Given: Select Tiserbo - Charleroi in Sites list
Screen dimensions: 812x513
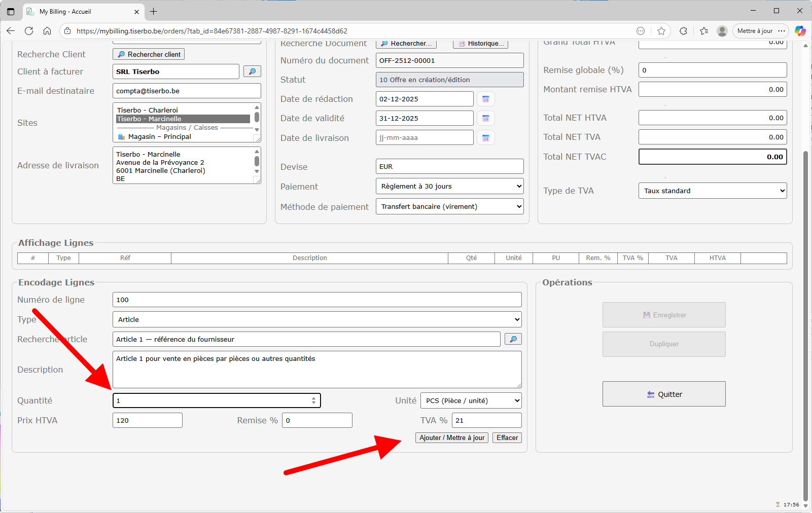Looking at the screenshot, I should point(148,110).
